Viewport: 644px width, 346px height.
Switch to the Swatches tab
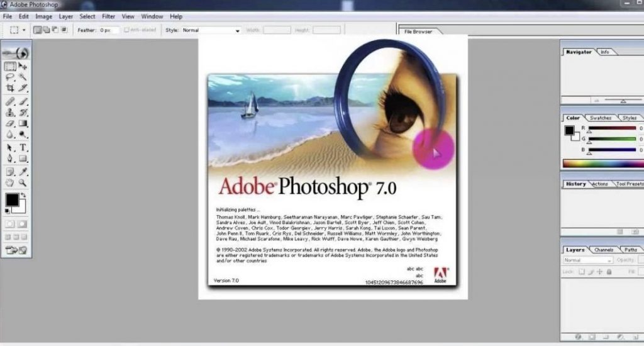(601, 118)
